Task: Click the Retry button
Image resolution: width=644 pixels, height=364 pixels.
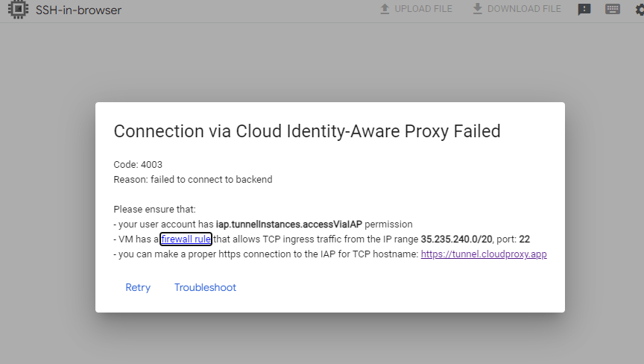Action: click(138, 288)
